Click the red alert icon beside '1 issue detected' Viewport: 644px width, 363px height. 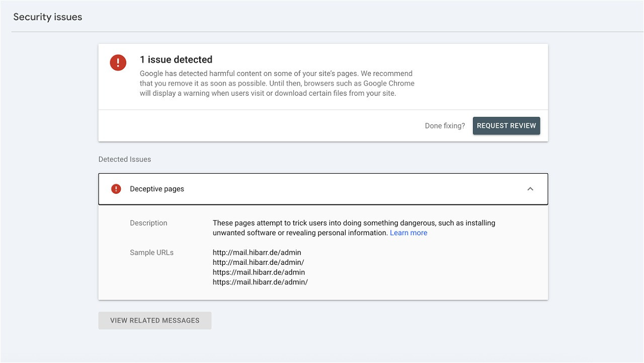tap(118, 62)
